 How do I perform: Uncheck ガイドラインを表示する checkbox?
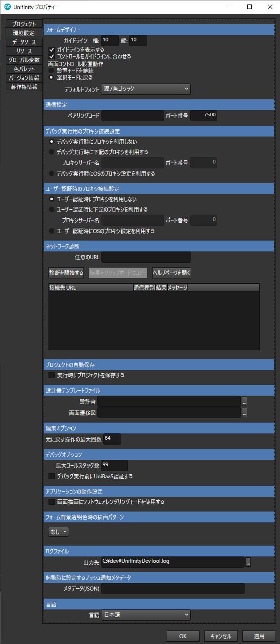[x=52, y=49]
